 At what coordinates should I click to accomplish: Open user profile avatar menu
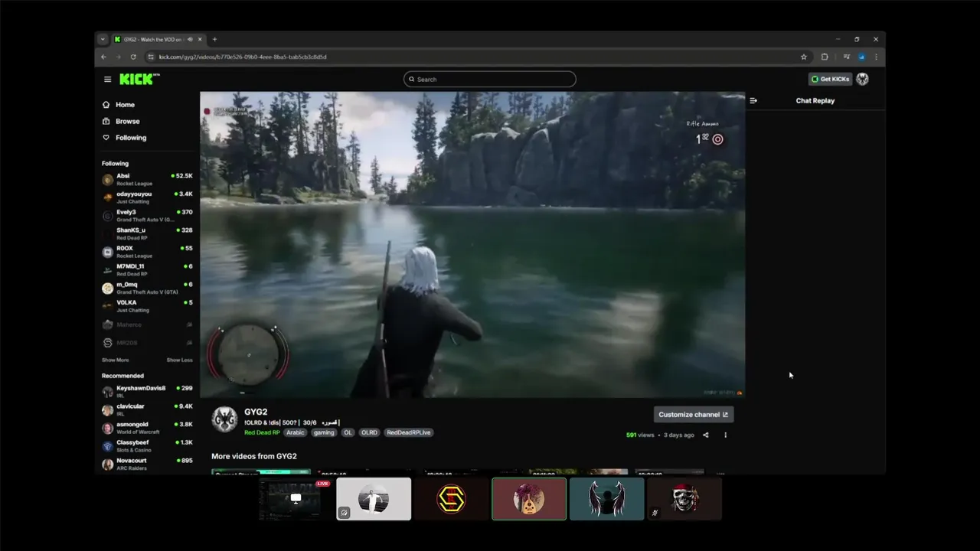pos(862,79)
